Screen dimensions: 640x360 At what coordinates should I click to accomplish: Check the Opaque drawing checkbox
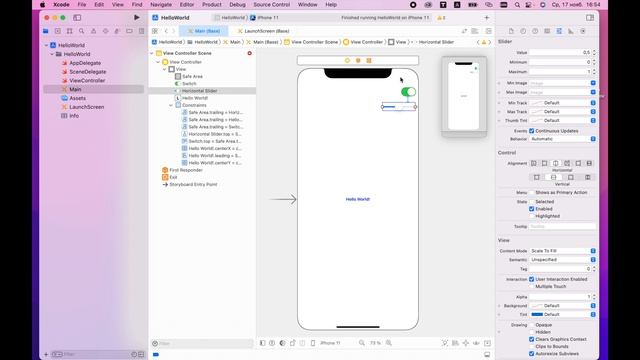(x=531, y=325)
